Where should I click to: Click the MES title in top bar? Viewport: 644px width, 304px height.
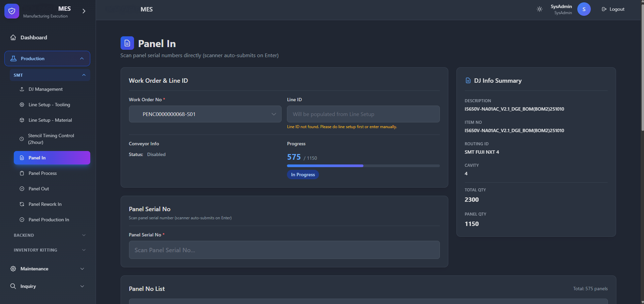point(147,9)
